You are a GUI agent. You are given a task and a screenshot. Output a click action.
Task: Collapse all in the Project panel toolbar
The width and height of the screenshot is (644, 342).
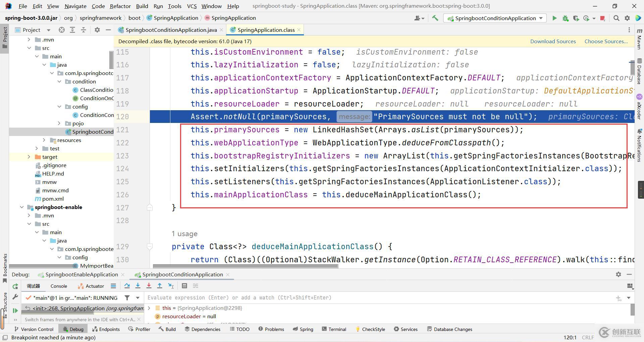[84, 30]
